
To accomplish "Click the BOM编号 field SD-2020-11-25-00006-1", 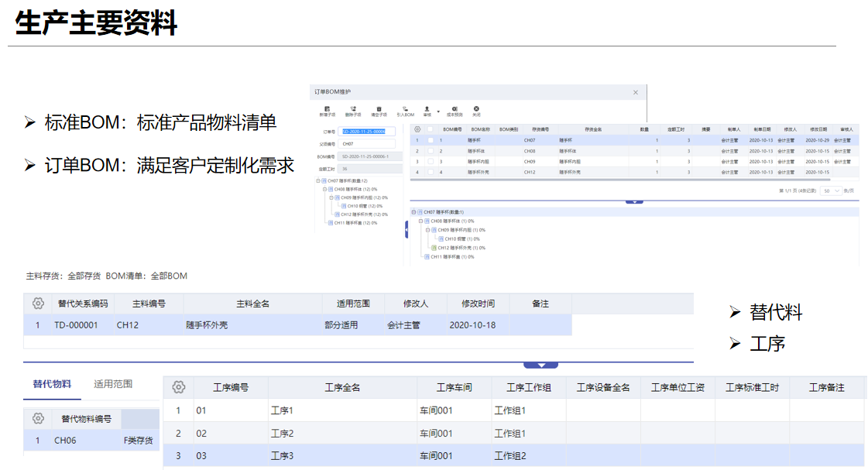I will pyautogui.click(x=370, y=156).
